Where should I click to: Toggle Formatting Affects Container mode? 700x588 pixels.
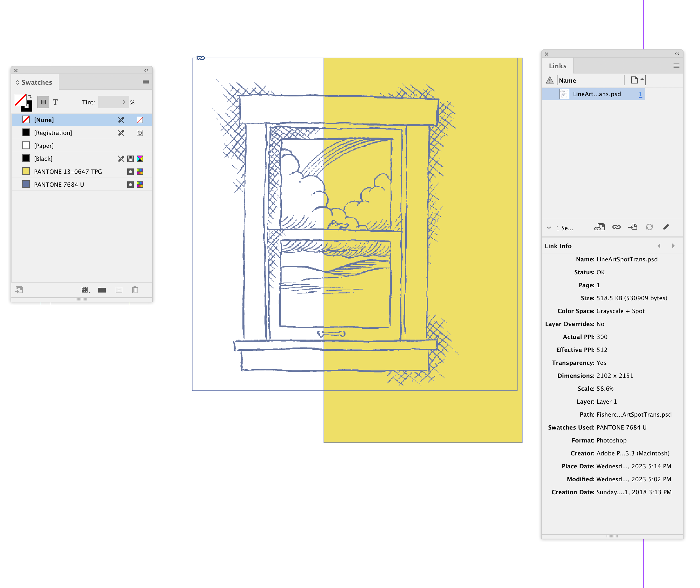[43, 102]
